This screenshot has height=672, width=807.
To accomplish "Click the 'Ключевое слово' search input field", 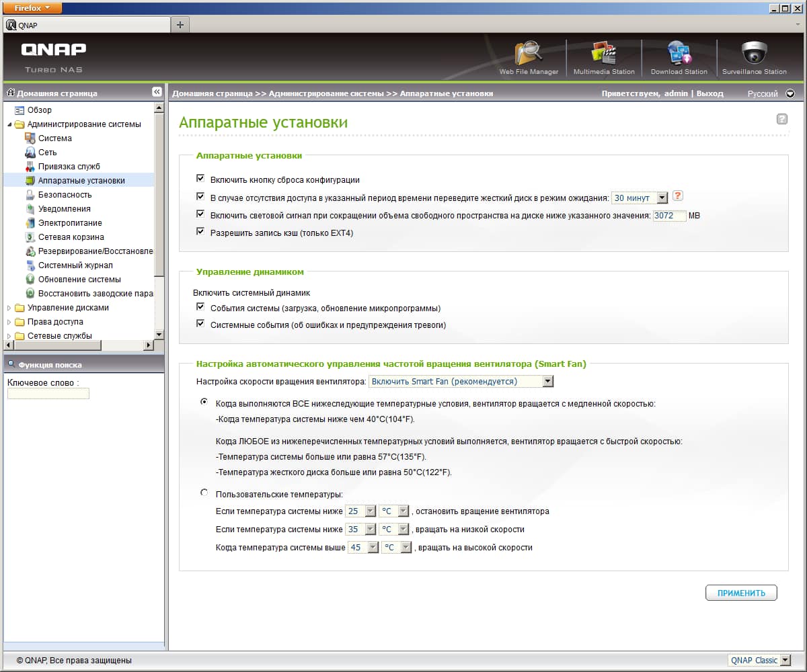I will pos(48,394).
